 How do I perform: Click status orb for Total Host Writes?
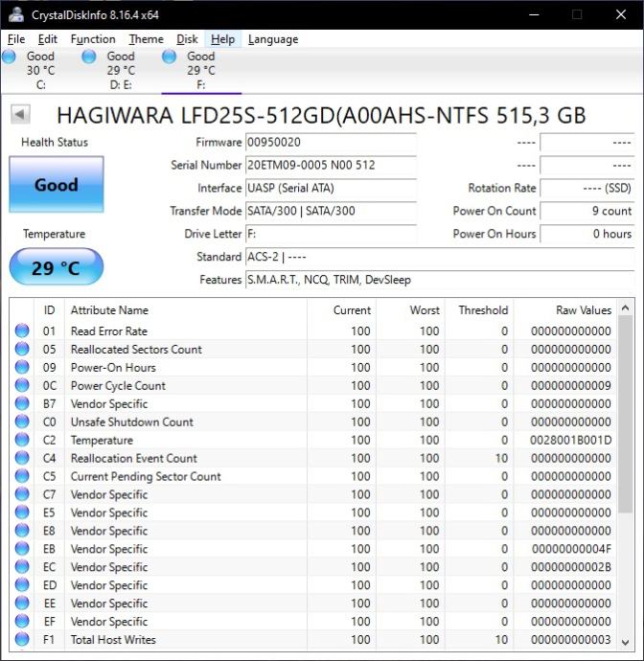[22, 640]
